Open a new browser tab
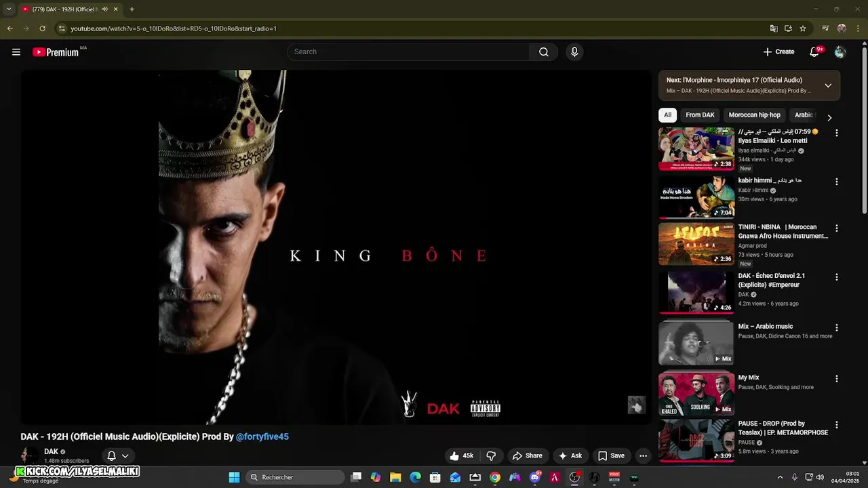The height and width of the screenshot is (488, 868). tap(132, 9)
